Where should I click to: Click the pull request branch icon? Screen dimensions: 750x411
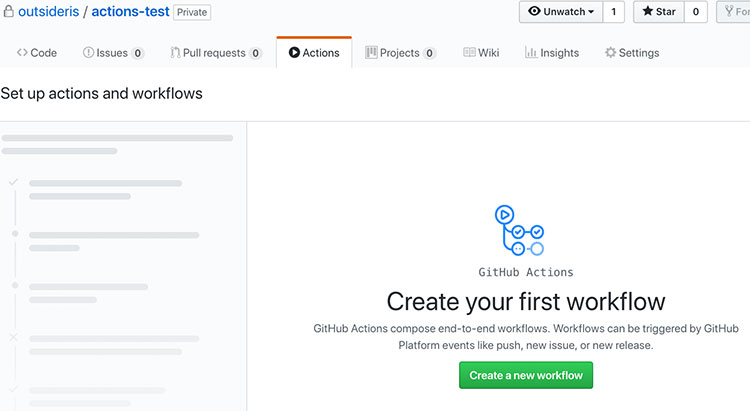click(x=176, y=52)
